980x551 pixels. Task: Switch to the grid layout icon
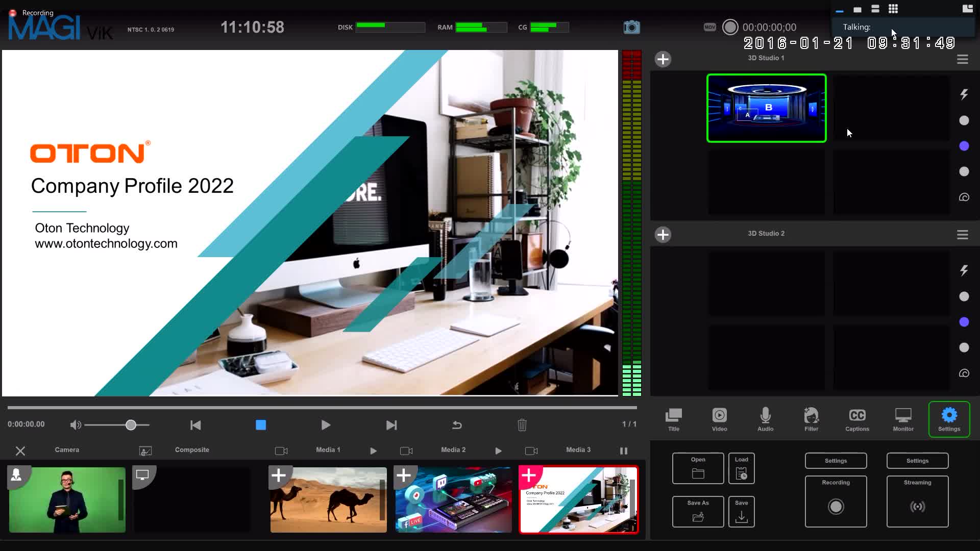coord(893,9)
